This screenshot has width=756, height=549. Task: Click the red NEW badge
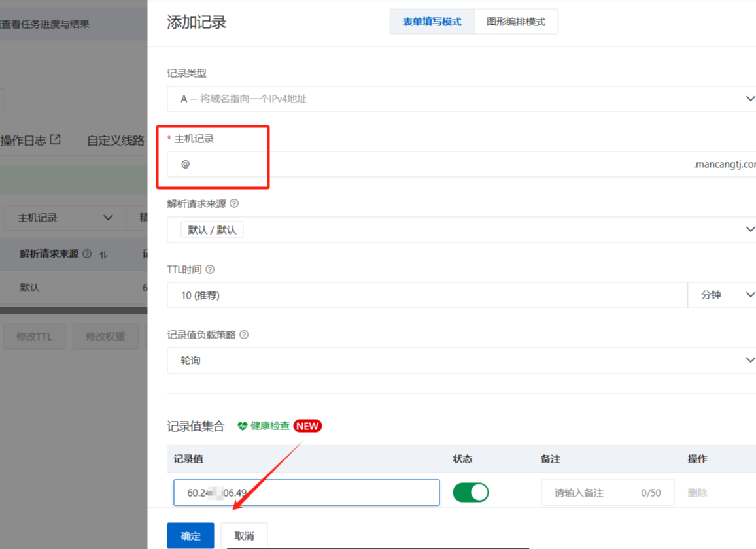click(307, 426)
